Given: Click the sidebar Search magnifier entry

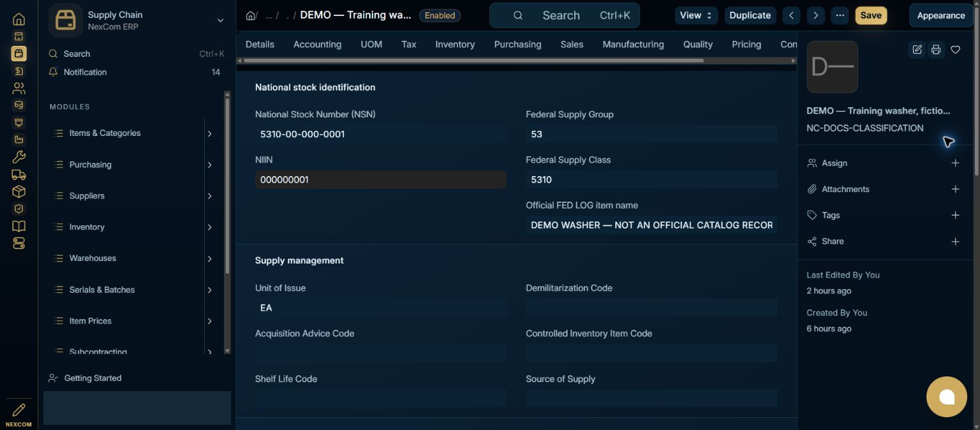Looking at the screenshot, I should tap(137, 54).
